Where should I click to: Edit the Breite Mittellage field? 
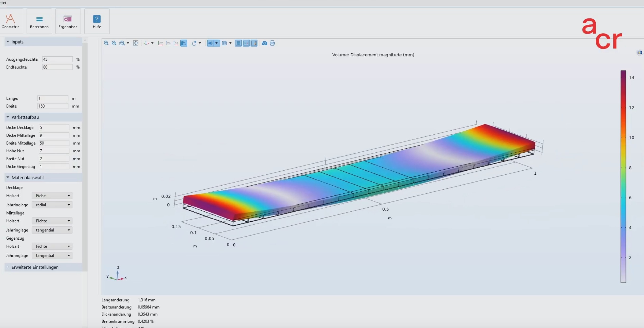[54, 143]
